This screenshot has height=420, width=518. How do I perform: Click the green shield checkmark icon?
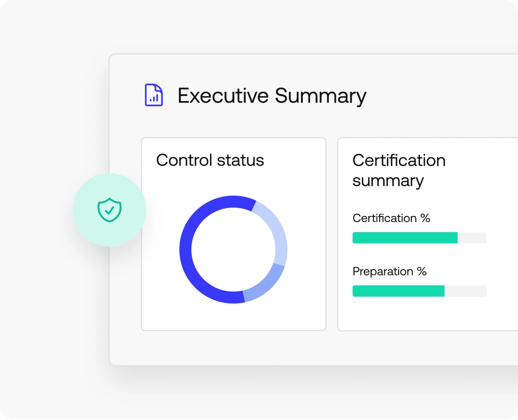coord(109,210)
